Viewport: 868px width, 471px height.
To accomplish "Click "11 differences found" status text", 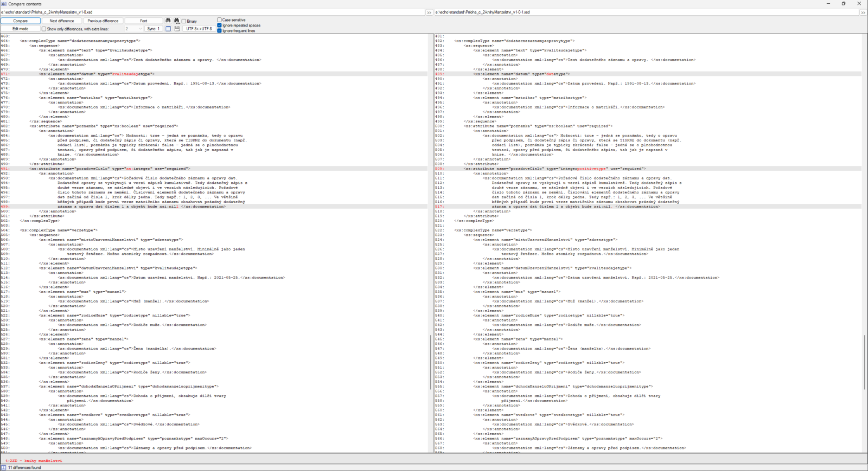I will coord(24,467).
